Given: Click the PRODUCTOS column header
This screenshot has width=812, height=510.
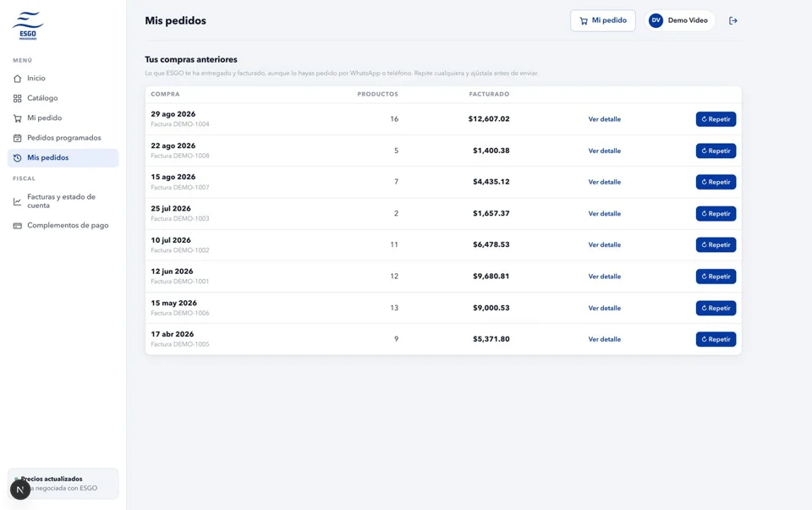Looking at the screenshot, I should pos(377,94).
